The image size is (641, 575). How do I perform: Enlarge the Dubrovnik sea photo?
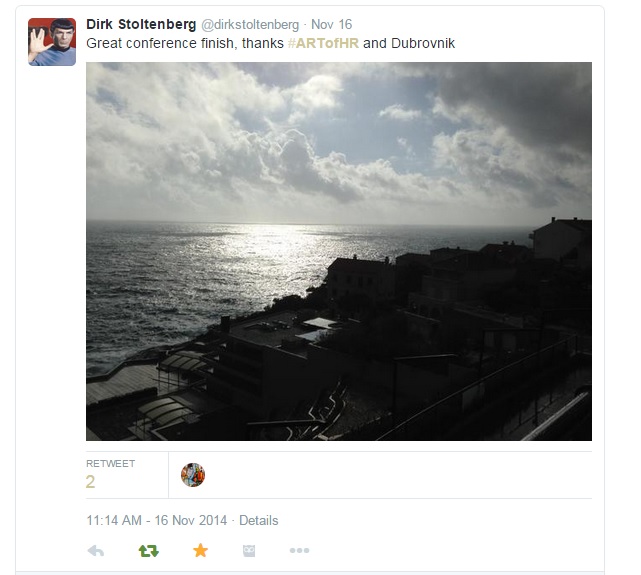(339, 251)
